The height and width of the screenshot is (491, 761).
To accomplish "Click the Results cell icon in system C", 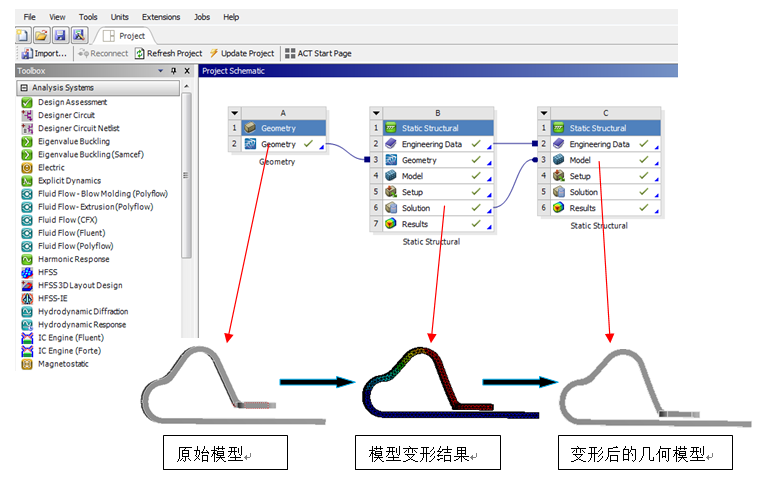I will (x=559, y=208).
